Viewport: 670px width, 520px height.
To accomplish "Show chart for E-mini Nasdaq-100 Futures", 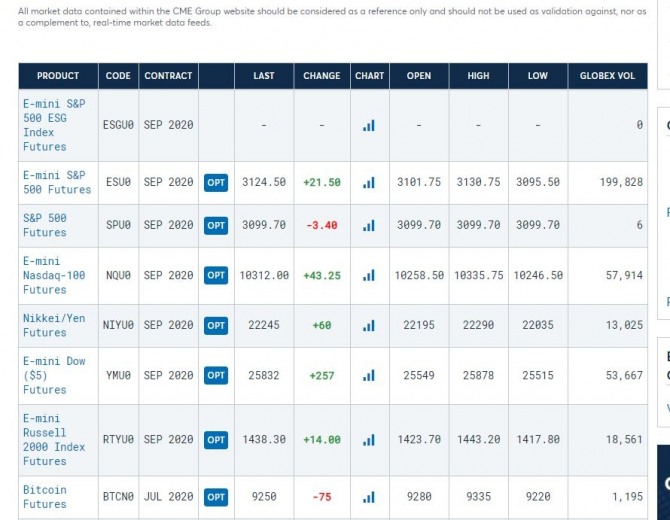I will click(x=369, y=275).
